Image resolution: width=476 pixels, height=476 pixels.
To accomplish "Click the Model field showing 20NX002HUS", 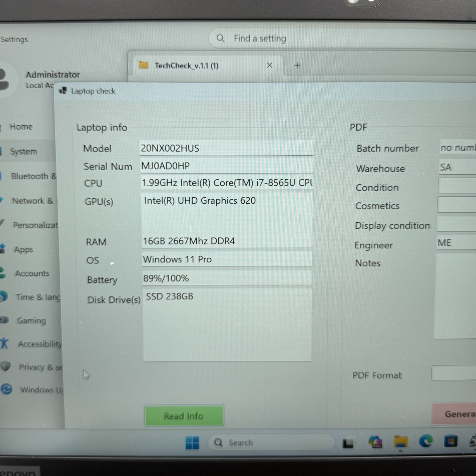I will pyautogui.click(x=227, y=148).
